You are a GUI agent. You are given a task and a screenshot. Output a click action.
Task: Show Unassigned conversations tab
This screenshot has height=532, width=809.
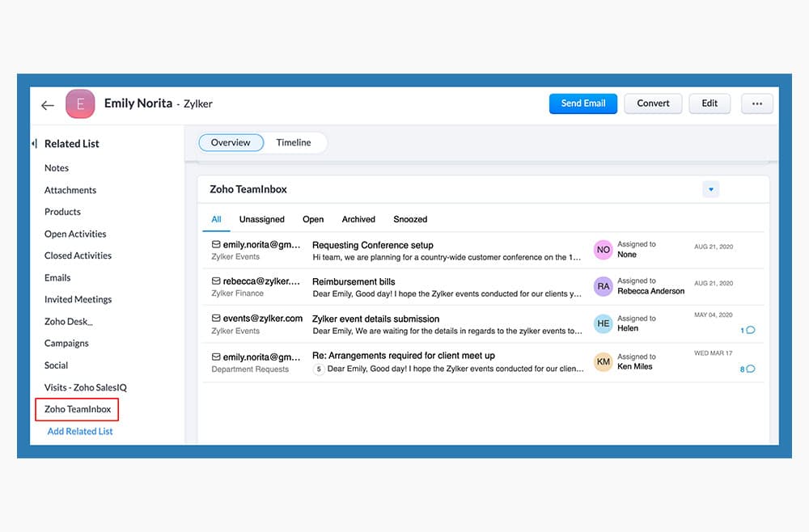(261, 219)
